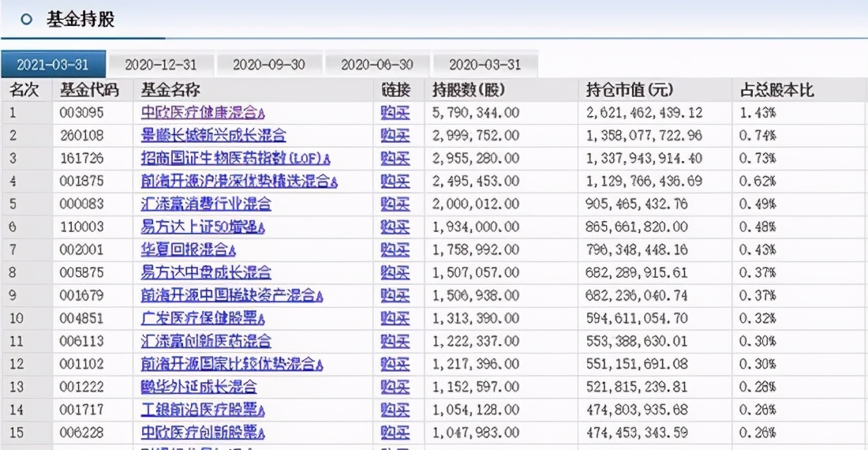
Task: Click 购买 for fund 002001
Action: pyautogui.click(x=395, y=249)
